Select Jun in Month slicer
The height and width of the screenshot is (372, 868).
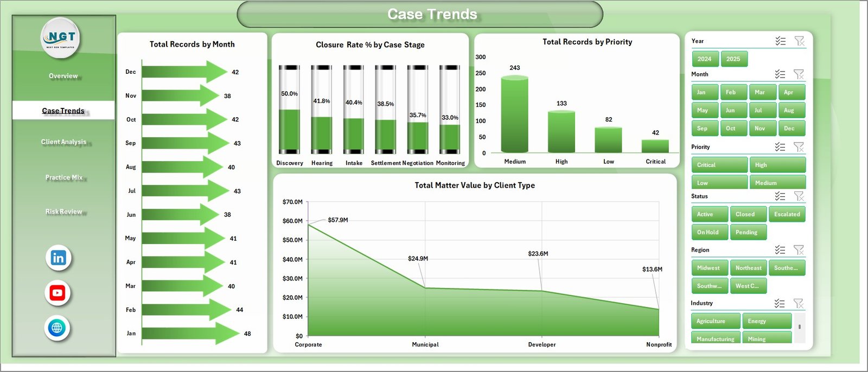coord(734,110)
